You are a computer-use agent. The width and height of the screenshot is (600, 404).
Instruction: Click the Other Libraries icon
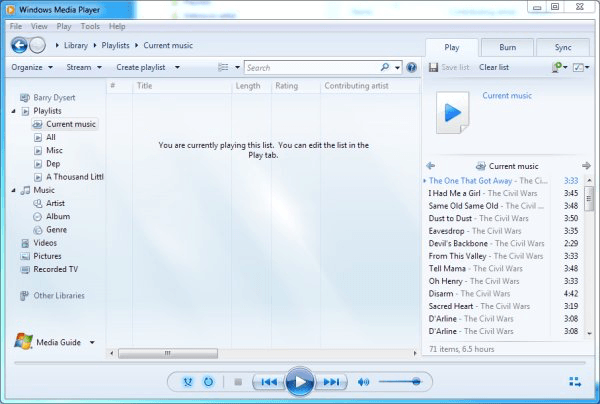24,296
